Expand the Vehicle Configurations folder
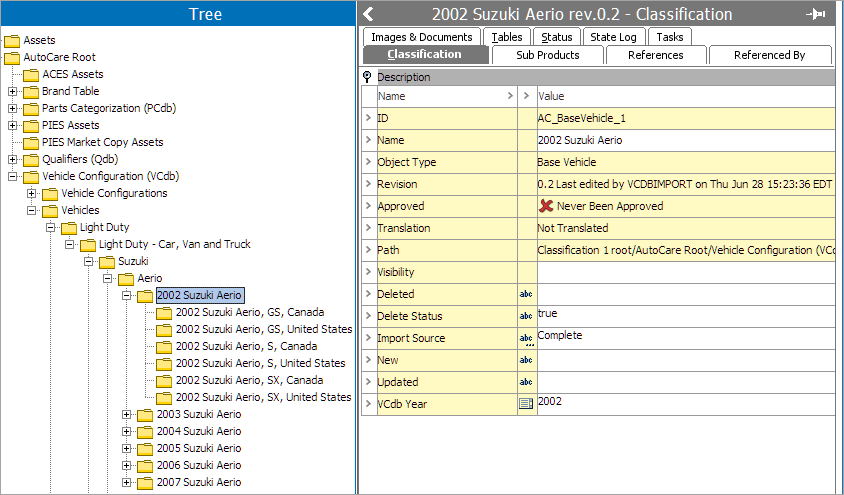Image resolution: width=844 pixels, height=495 pixels. [32, 193]
